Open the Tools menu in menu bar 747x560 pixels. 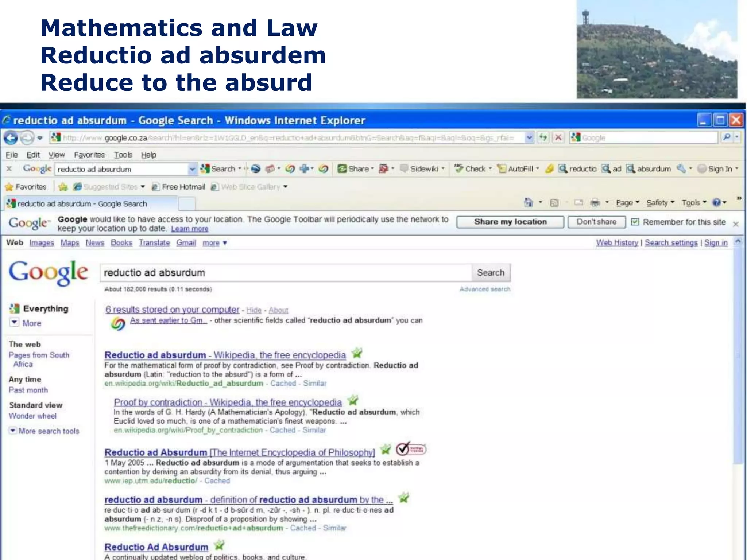pyautogui.click(x=123, y=155)
